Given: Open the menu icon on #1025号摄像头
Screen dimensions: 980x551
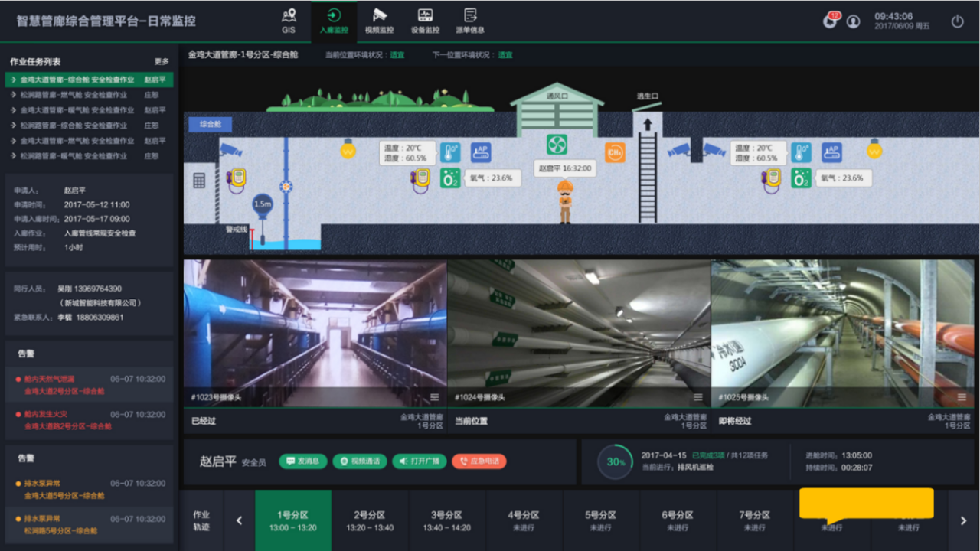Looking at the screenshot, I should (x=962, y=397).
